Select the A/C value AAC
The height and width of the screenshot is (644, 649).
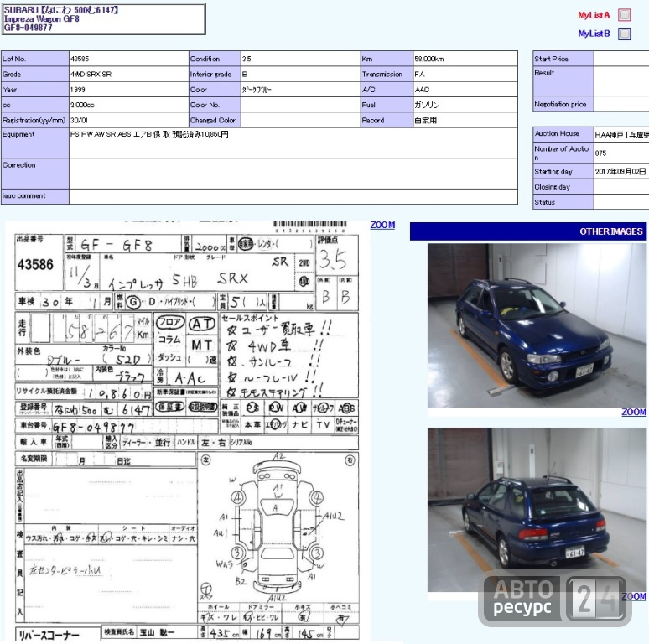click(x=422, y=90)
